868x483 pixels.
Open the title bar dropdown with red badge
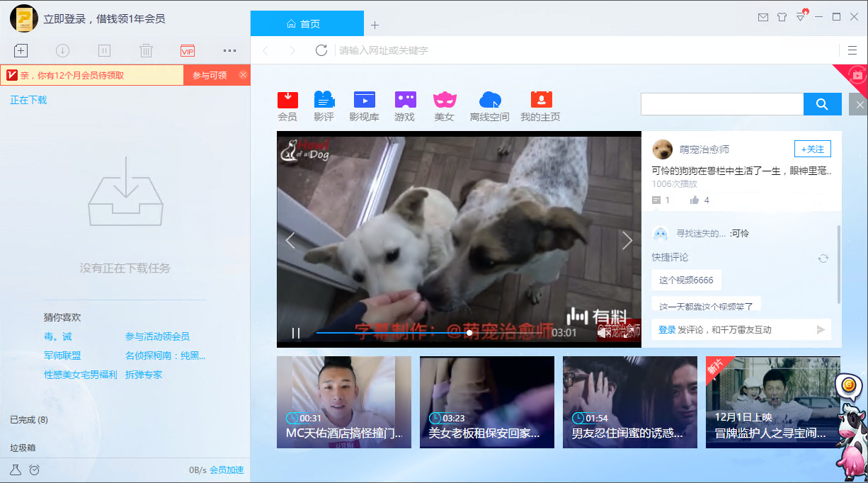801,16
